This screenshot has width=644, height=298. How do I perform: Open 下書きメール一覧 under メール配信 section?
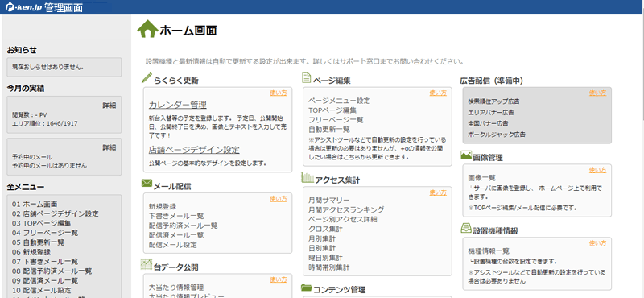pos(176,216)
